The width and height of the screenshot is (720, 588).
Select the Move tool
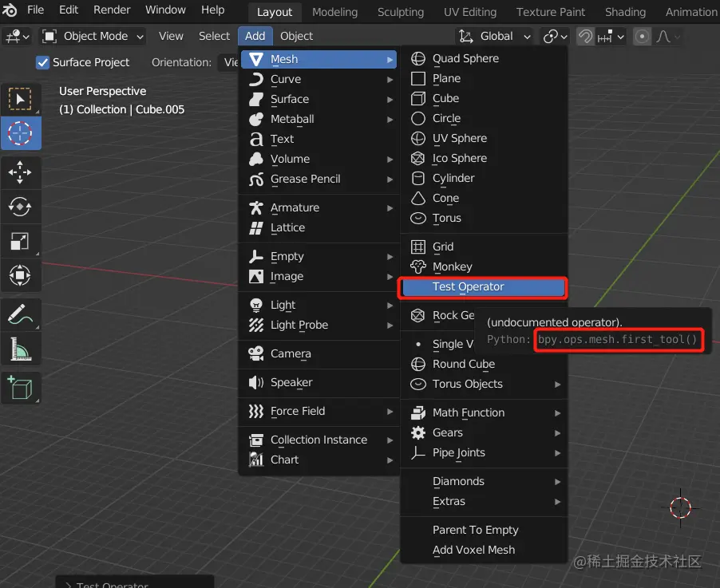[20, 172]
